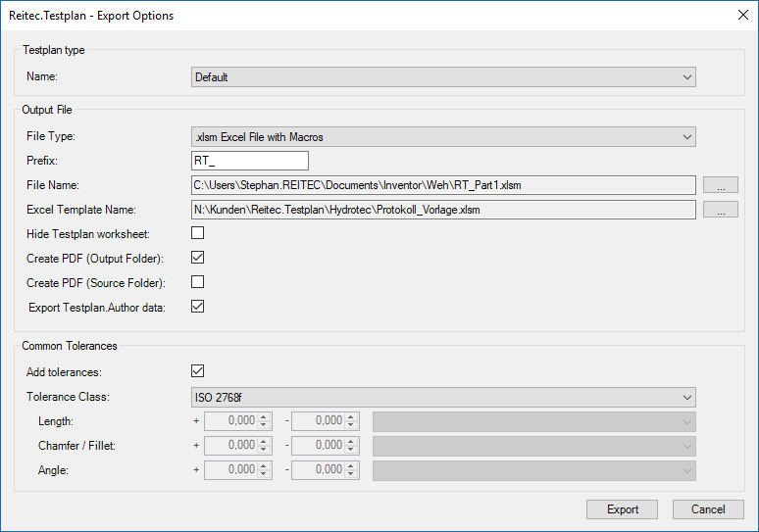The image size is (759, 532).
Task: Enable Create PDF (Source Folder) checkbox
Action: [x=198, y=282]
